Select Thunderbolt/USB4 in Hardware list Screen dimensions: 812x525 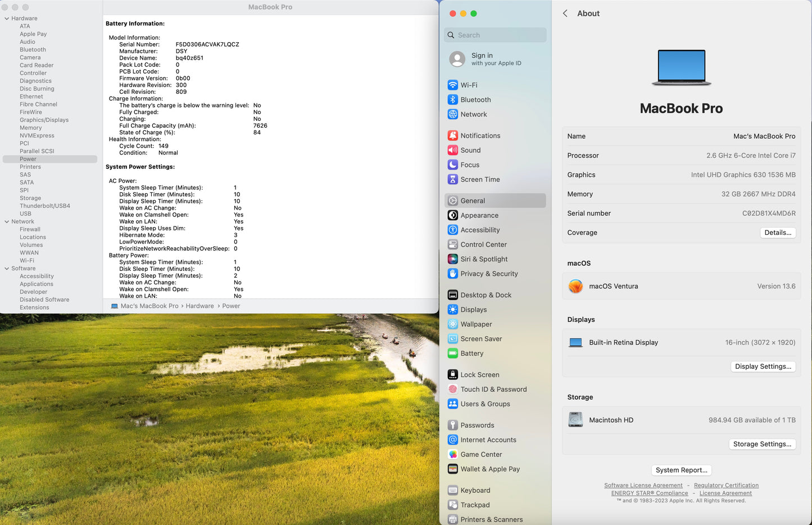(45, 206)
